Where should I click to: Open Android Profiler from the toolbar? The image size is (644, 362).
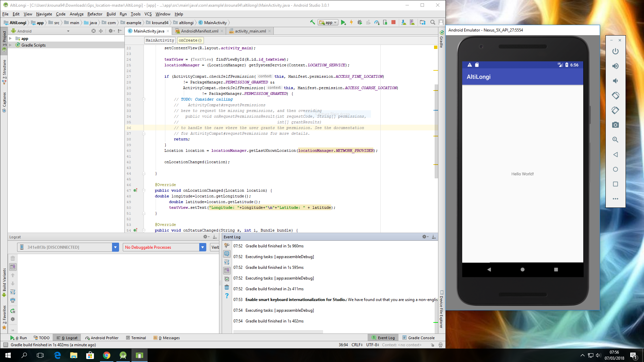coord(377,22)
